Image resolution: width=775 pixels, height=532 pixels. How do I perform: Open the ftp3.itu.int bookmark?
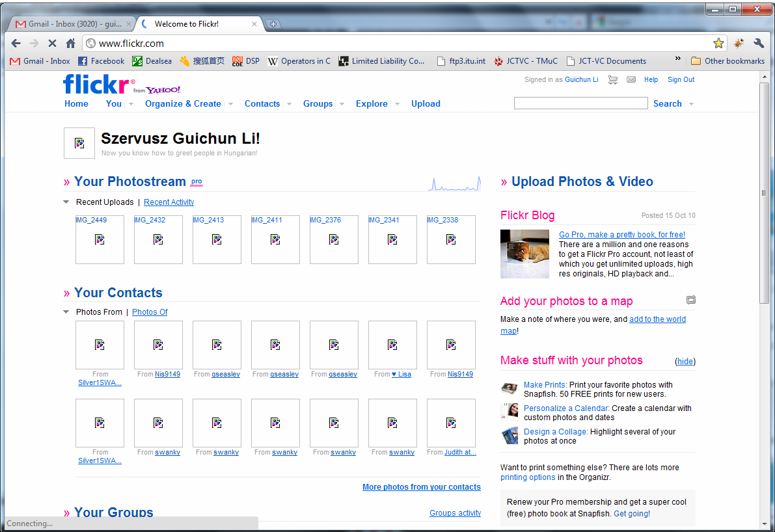(461, 61)
